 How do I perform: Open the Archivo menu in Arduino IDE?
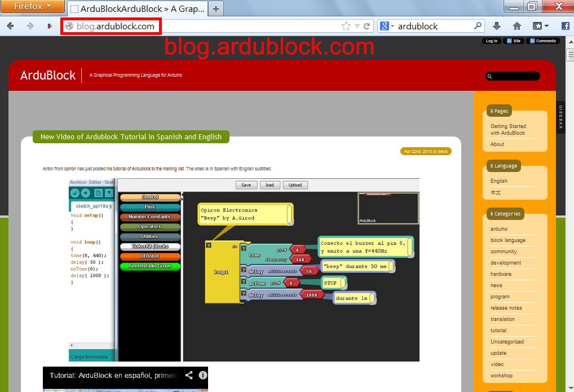click(x=78, y=182)
